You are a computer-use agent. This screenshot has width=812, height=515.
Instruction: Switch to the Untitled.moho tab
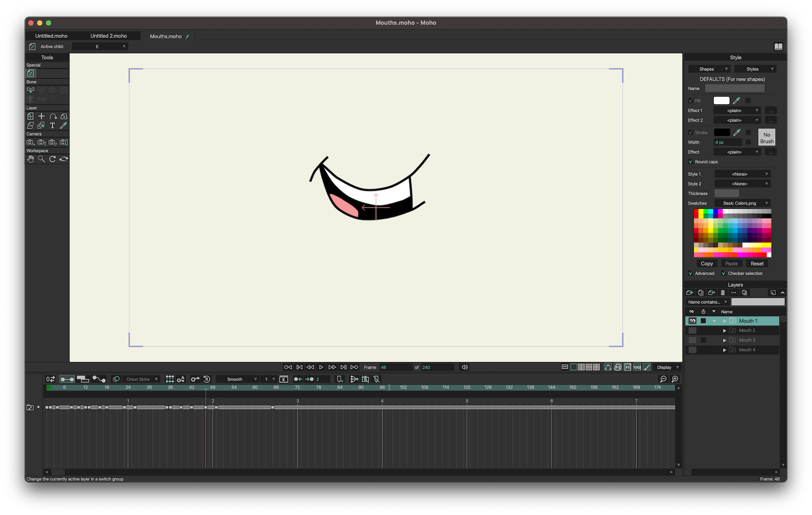[51, 36]
